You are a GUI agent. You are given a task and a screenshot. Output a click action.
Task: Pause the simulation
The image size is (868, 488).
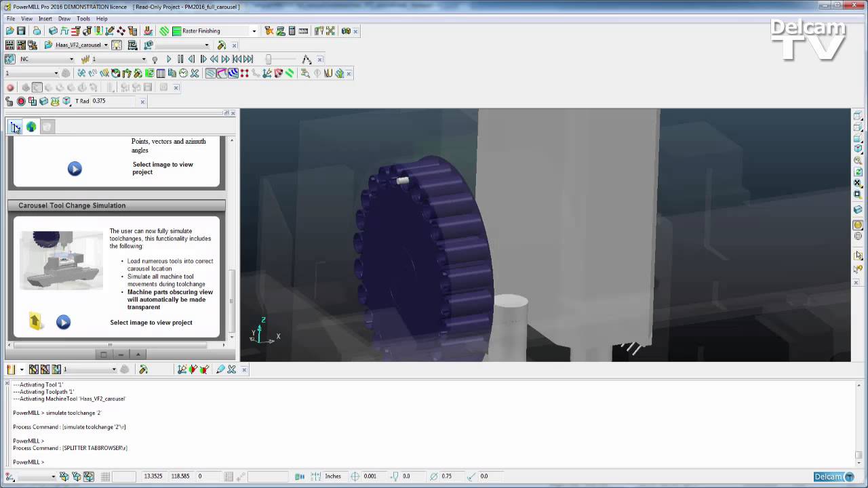(180, 60)
